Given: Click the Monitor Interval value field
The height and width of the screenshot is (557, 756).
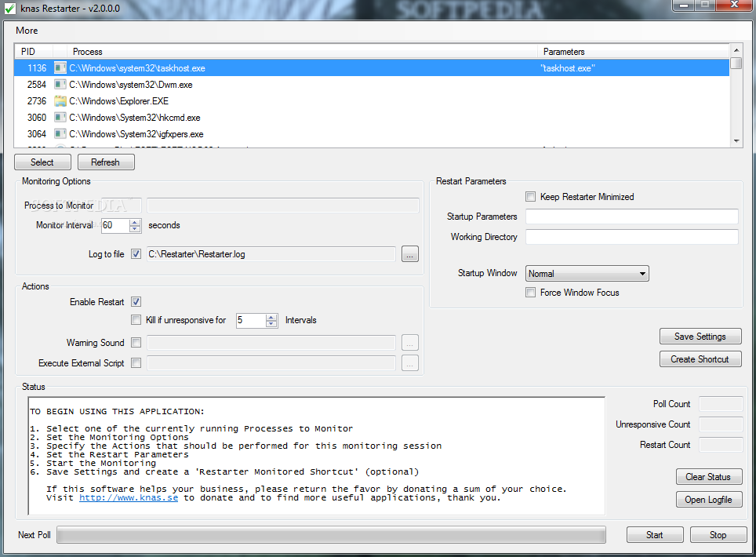Looking at the screenshot, I should (x=115, y=225).
